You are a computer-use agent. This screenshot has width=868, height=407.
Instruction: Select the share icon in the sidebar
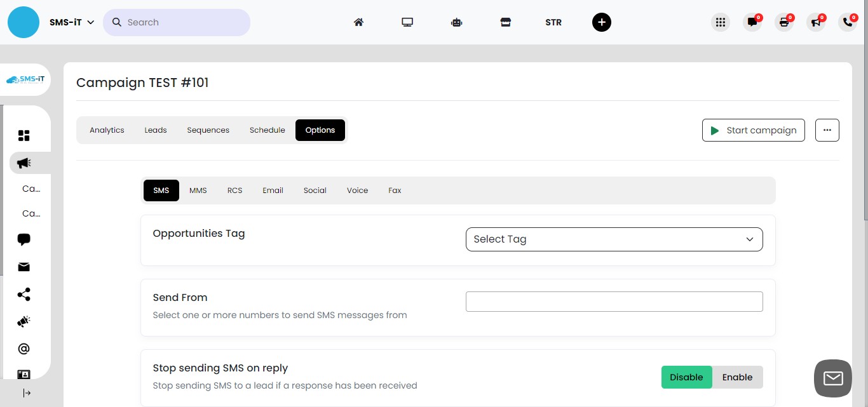[x=24, y=294]
